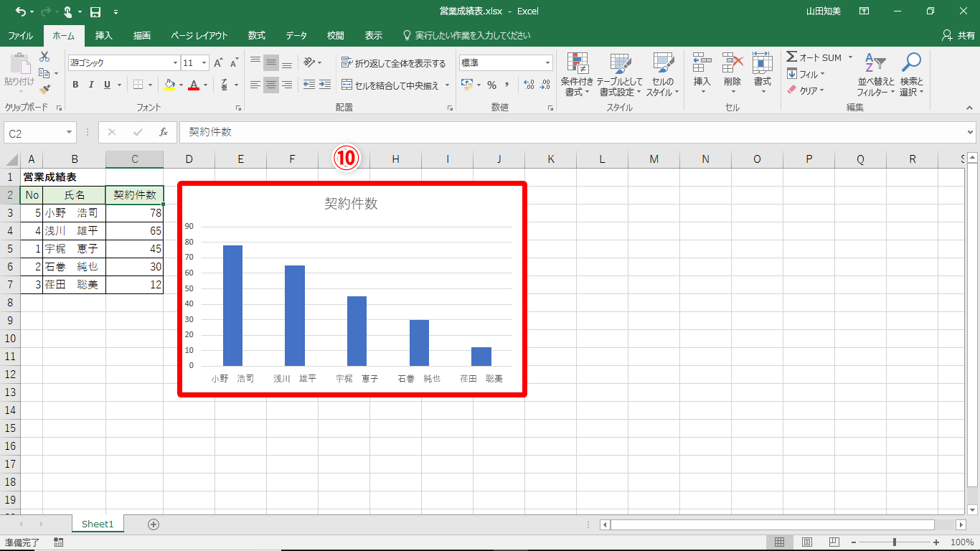Open 検索と選択 find and select

(x=912, y=75)
